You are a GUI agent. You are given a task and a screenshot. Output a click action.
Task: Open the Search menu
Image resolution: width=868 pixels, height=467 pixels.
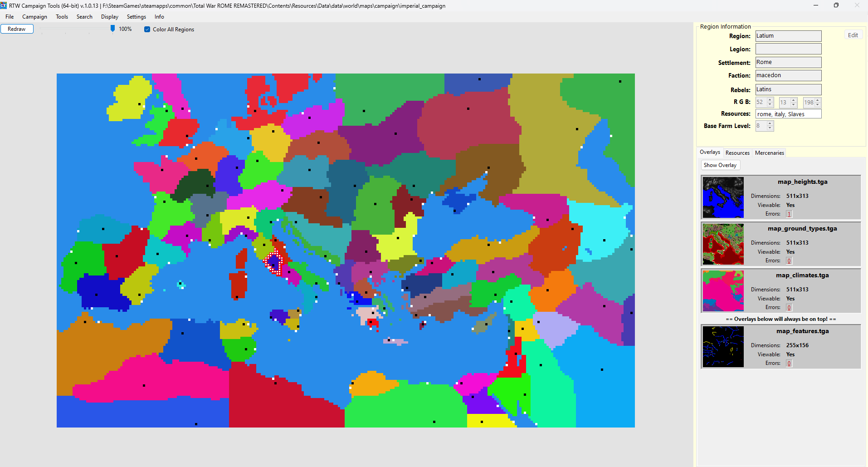(x=84, y=17)
